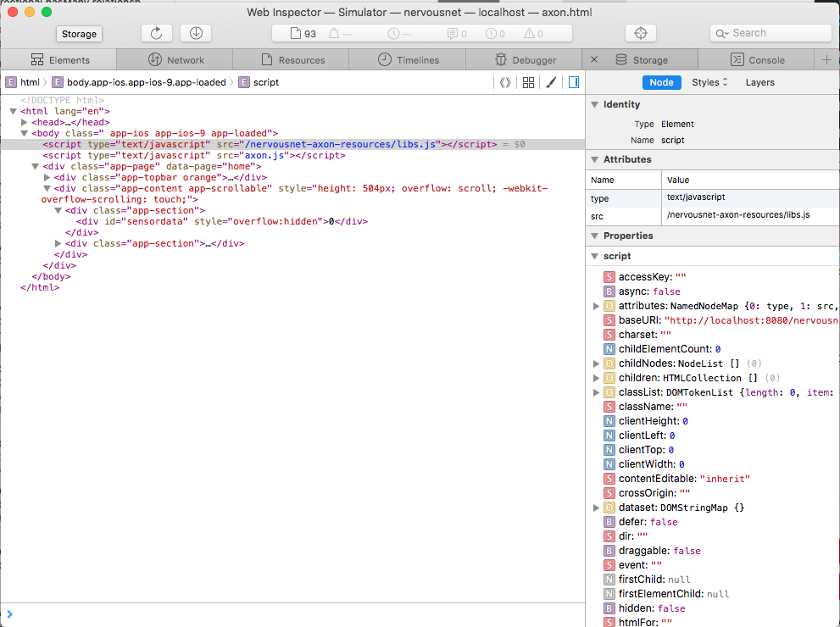The image size is (840, 627).
Task: Switch to the Storage tab
Action: tap(640, 60)
